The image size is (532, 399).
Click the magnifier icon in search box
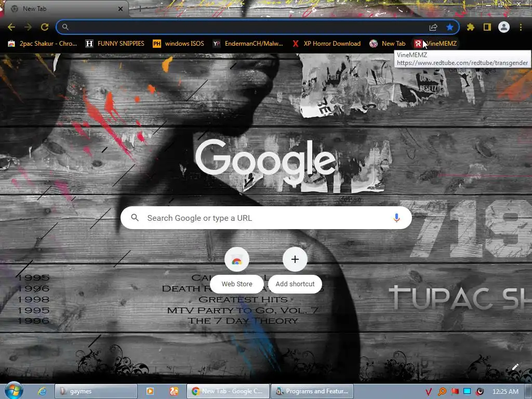(x=135, y=218)
